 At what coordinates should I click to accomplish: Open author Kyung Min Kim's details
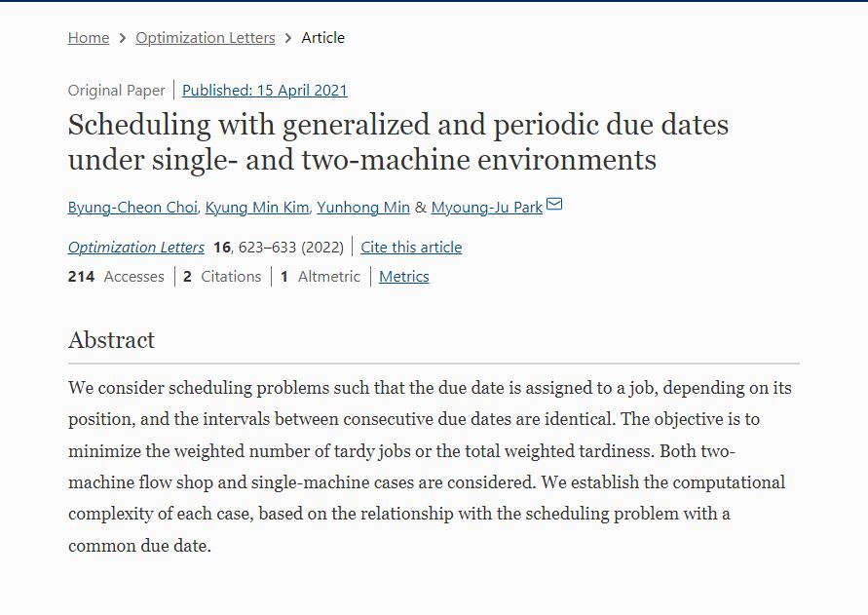click(257, 208)
